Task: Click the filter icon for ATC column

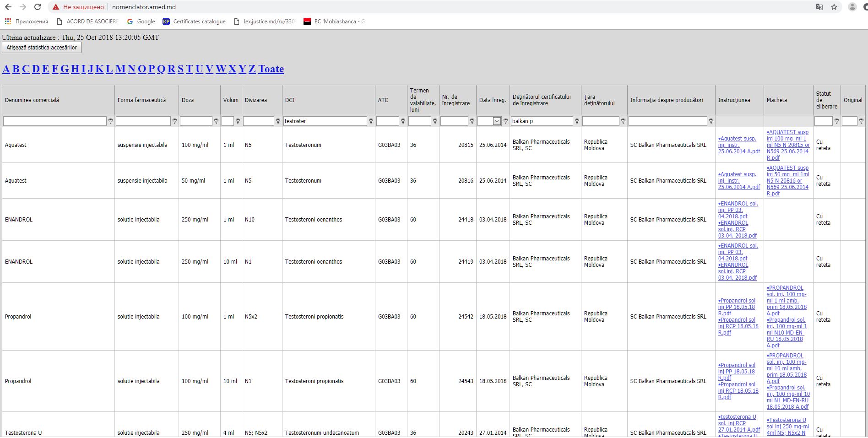Action: pyautogui.click(x=403, y=121)
